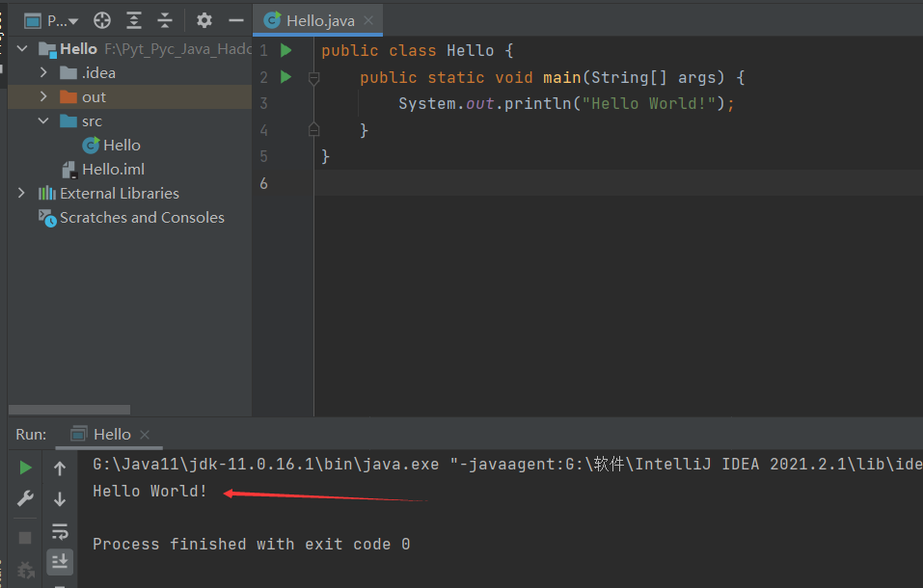This screenshot has width=923, height=588.
Task: Click the Expand All icon in project toolbar
Action: 134,21
